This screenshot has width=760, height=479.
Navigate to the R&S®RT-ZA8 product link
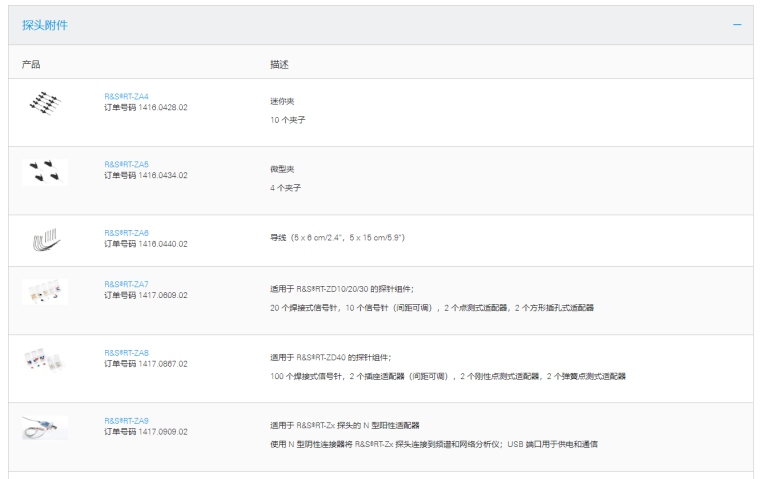[126, 353]
